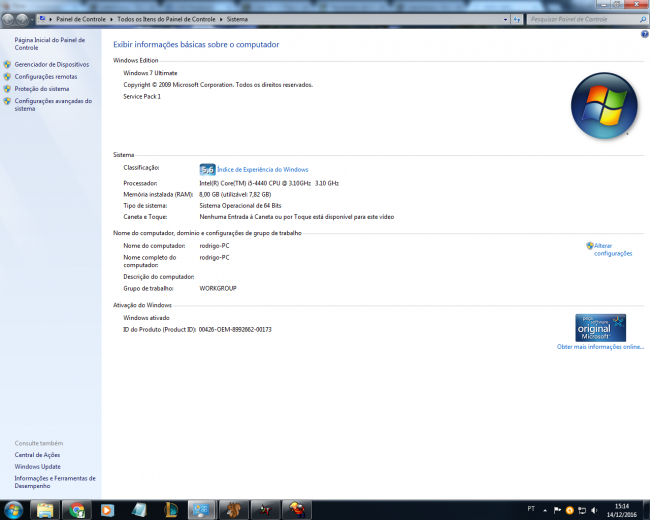The image size is (650, 520).
Task: Click Alterar configurações link
Action: [613, 250]
